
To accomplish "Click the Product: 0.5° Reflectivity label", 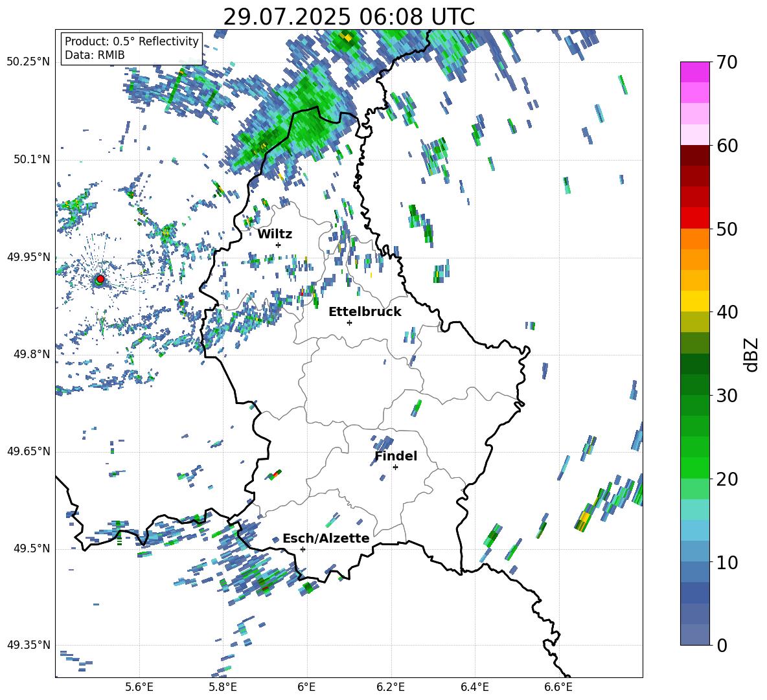I will click(132, 41).
